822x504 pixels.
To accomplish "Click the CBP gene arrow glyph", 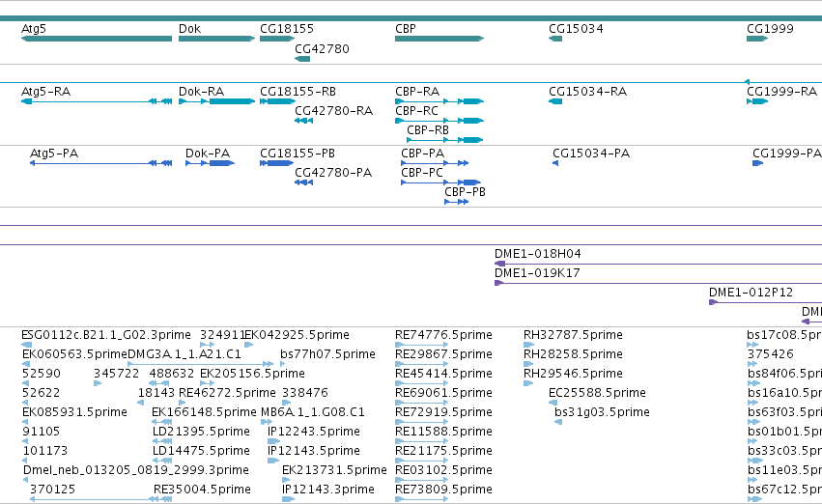I will (x=439, y=39).
